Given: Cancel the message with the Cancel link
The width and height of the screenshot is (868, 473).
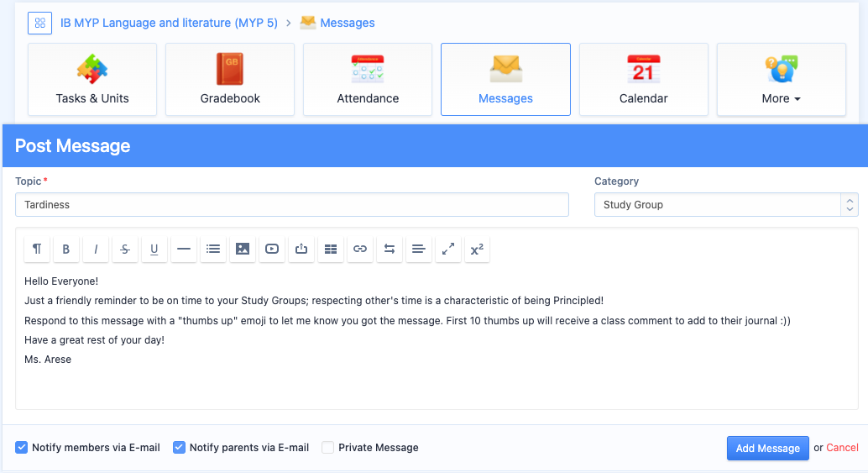Looking at the screenshot, I should (842, 448).
